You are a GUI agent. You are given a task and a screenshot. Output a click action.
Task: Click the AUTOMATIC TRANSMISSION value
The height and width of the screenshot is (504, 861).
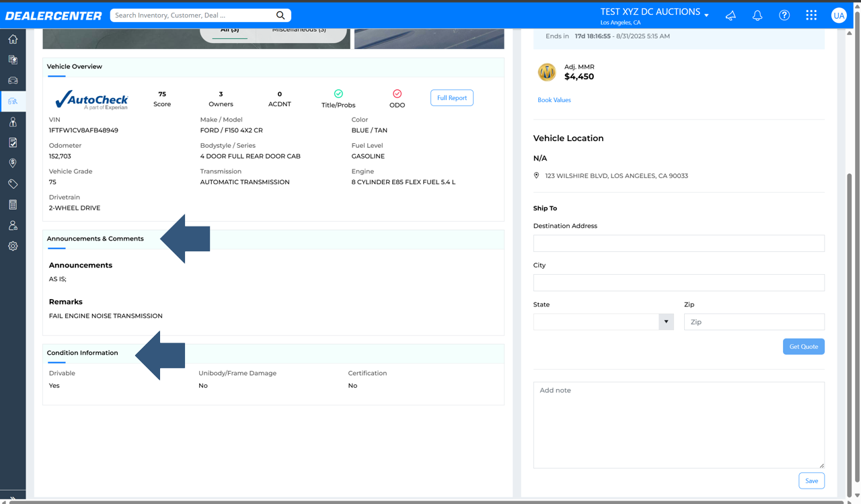245,182
